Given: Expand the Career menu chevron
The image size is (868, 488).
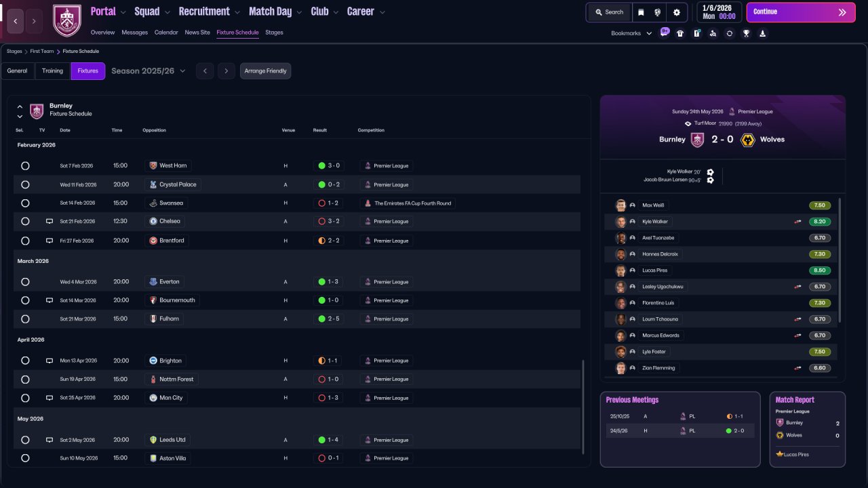Looking at the screenshot, I should [x=382, y=12].
